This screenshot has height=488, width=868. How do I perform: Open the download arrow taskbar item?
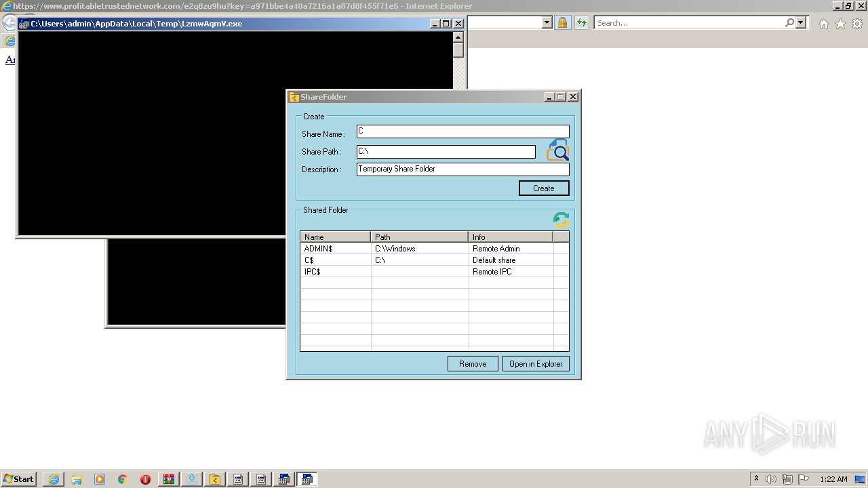[x=192, y=479]
